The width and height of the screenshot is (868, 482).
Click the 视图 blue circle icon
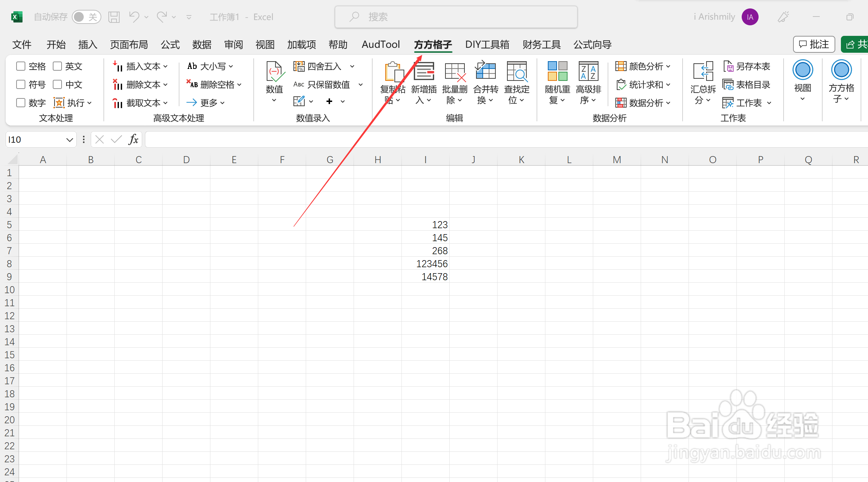click(x=803, y=70)
